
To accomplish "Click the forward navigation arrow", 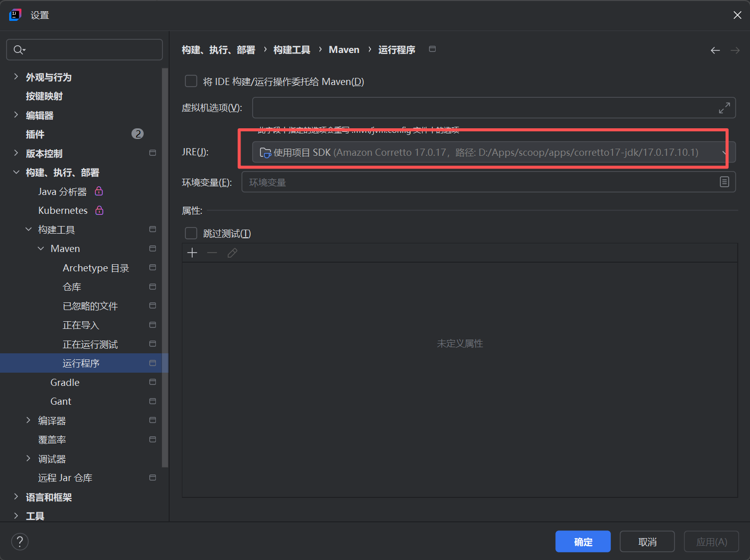I will tap(735, 50).
